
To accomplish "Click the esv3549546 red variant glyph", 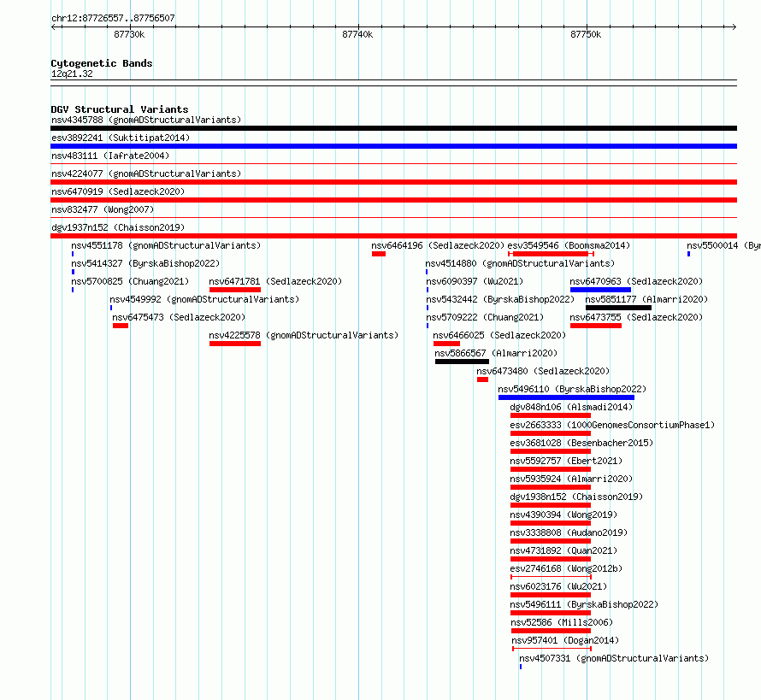I will (x=551, y=254).
